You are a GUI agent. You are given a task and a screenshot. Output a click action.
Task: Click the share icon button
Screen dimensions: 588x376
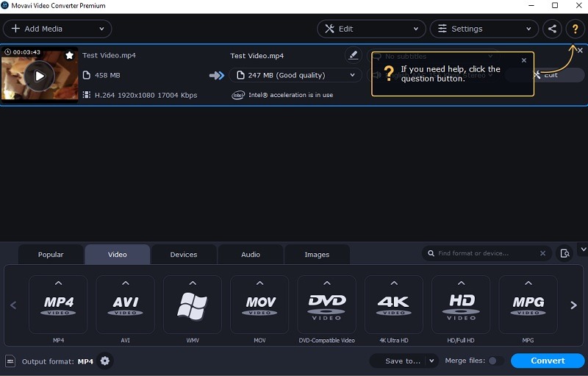pyautogui.click(x=552, y=29)
